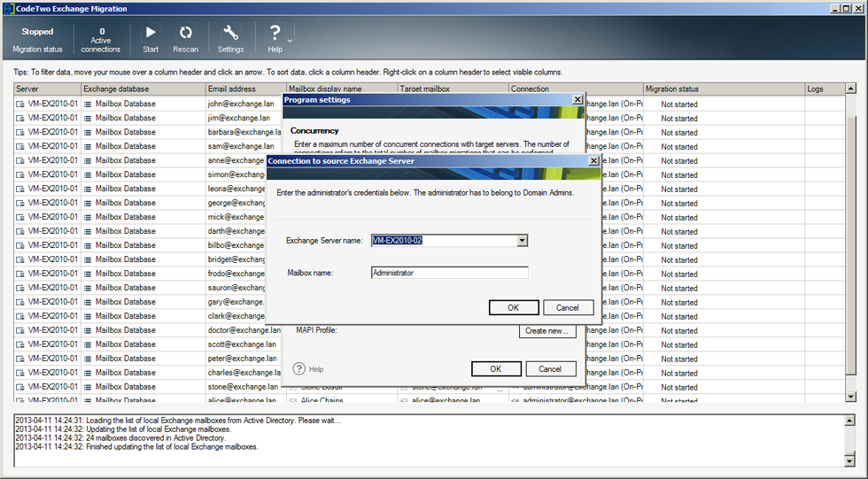
Task: Click Not started status in john@exchange.lan row
Action: [x=679, y=104]
